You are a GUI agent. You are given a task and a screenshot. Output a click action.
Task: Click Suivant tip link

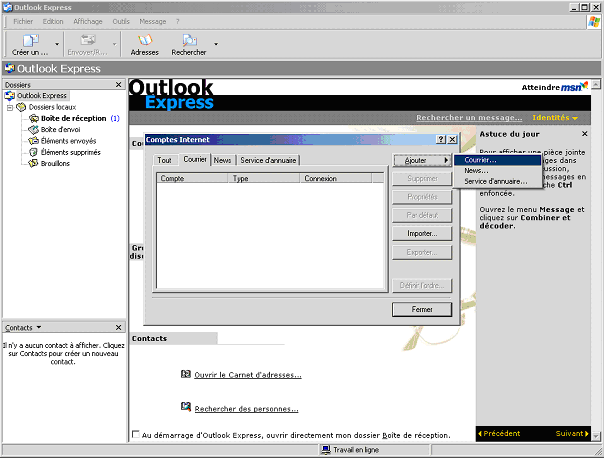(x=572, y=434)
